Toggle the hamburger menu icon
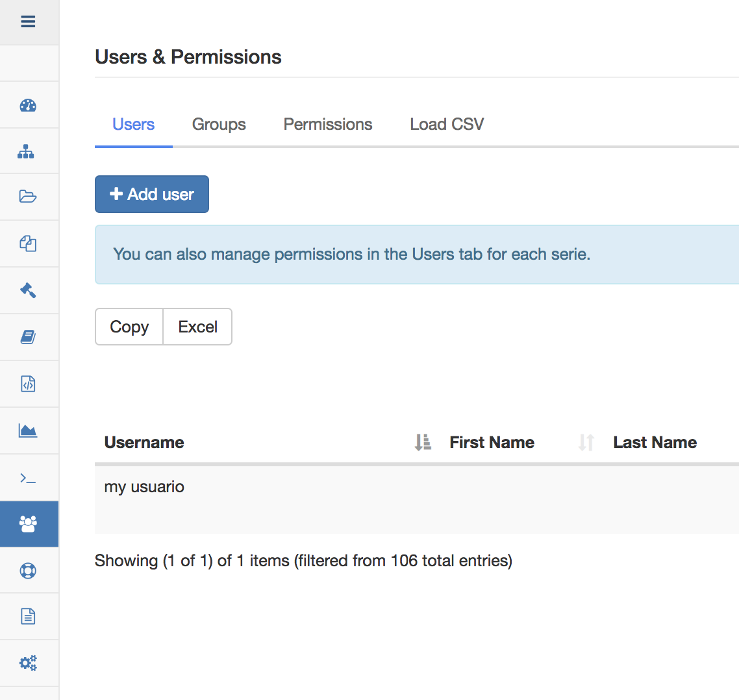Screen dimensions: 739x700 tap(29, 21)
